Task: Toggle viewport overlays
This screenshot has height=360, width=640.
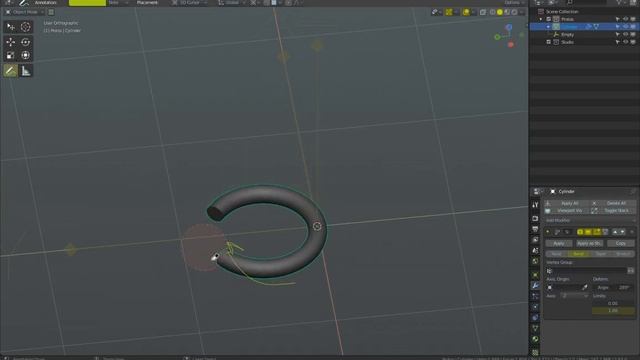Action: click(x=466, y=12)
